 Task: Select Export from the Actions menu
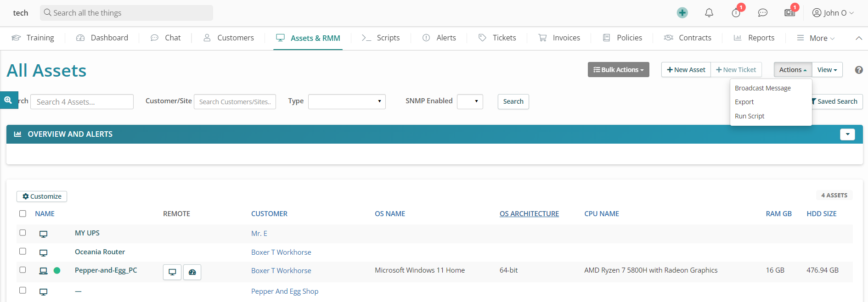[x=744, y=102]
